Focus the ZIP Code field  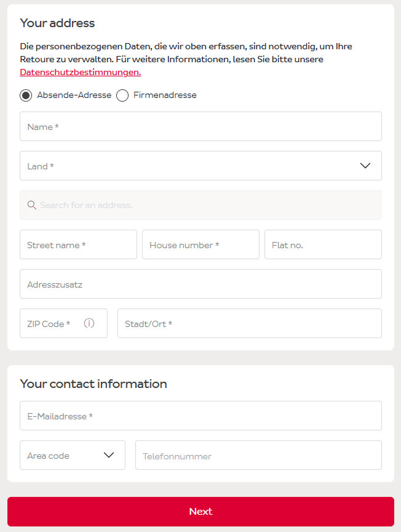[x=52, y=323]
